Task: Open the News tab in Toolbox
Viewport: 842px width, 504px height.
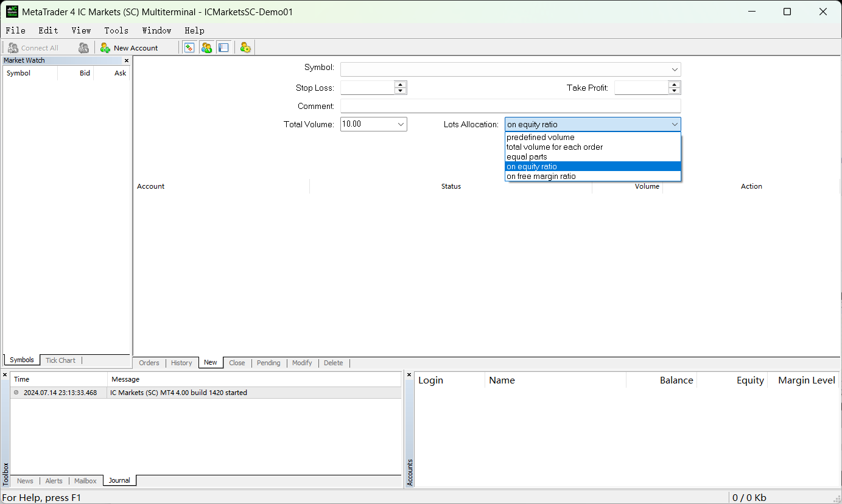Action: tap(25, 481)
